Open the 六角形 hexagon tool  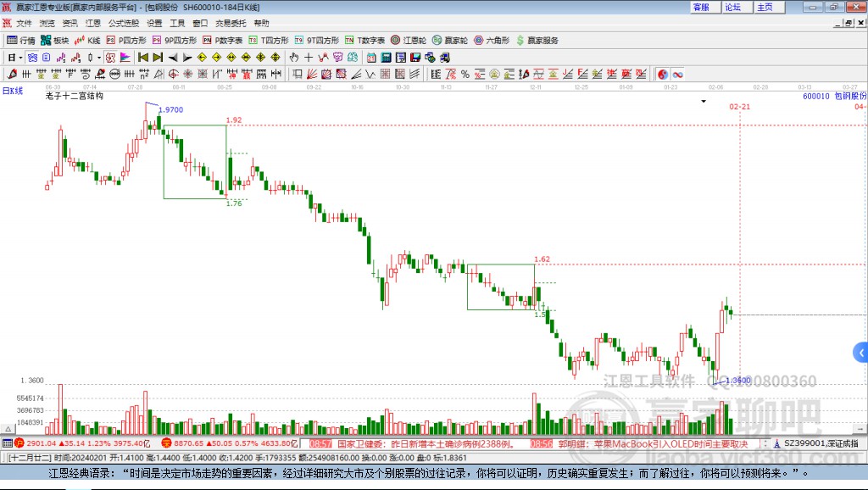point(492,40)
